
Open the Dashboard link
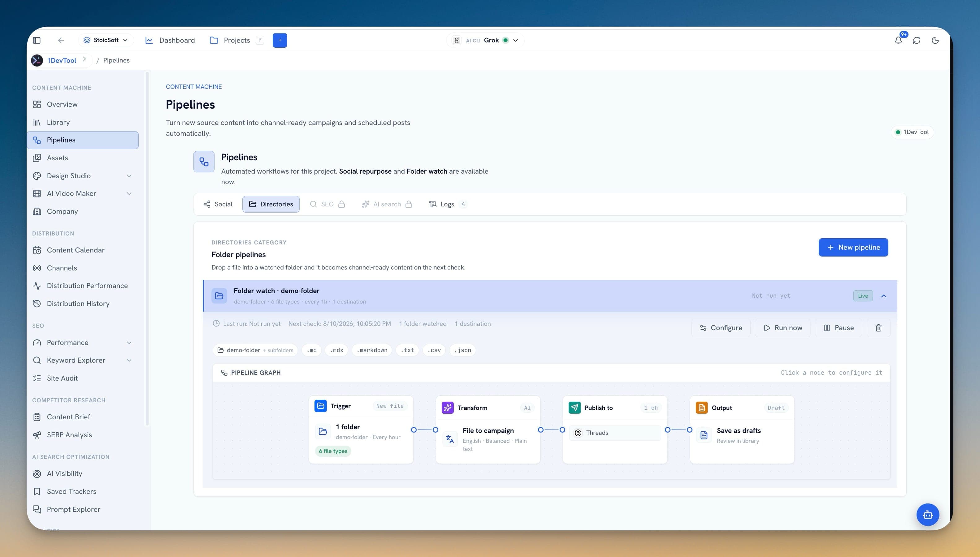tap(170, 40)
